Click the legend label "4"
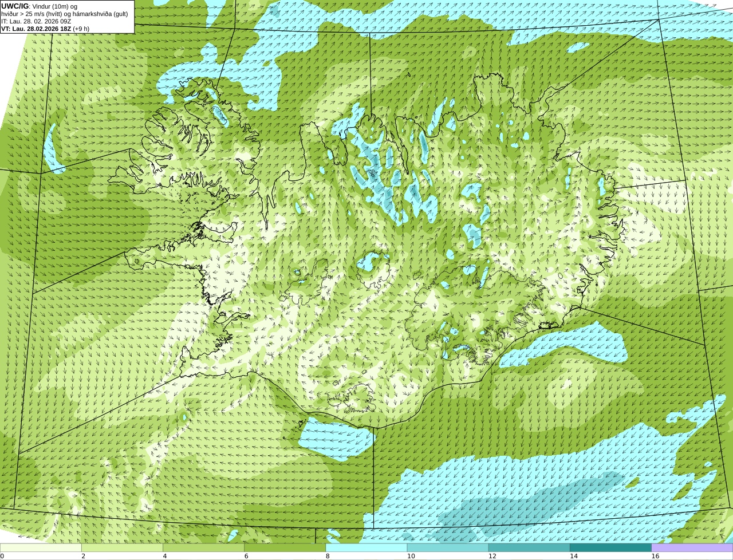Viewport: 733px width, 560px height. pos(165,556)
